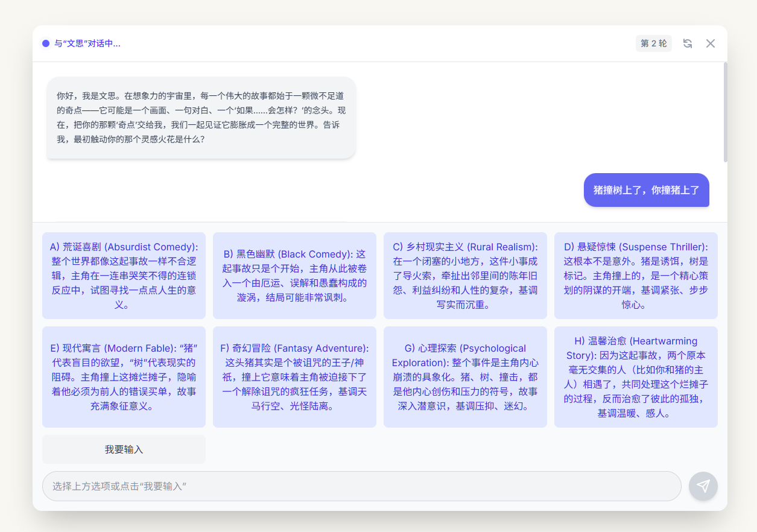Close the 文思 dialog with the X
This screenshot has height=532, width=757.
pyautogui.click(x=711, y=43)
